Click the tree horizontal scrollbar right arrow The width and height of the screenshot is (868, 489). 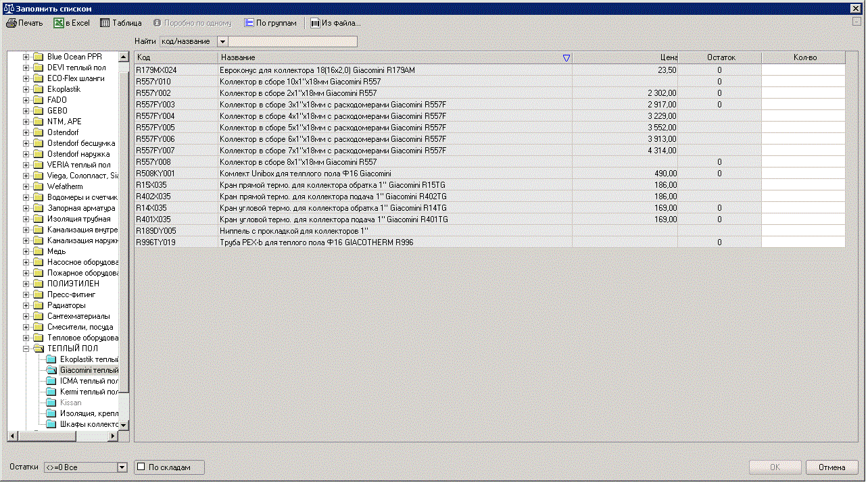pyautogui.click(x=114, y=436)
